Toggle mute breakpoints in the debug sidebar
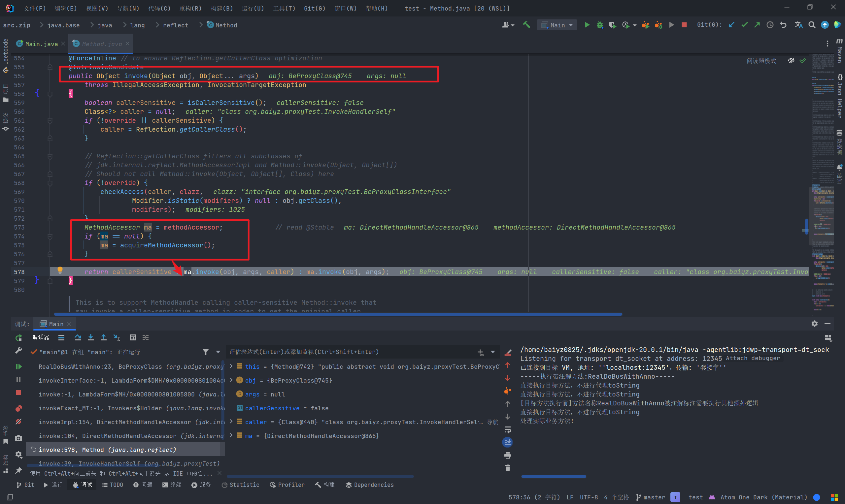845x504 pixels. 19,422
